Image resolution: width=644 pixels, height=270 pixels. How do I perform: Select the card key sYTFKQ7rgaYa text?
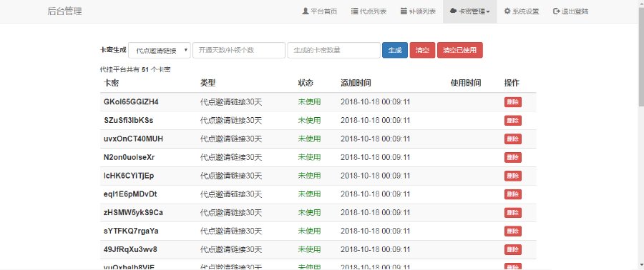(x=132, y=231)
